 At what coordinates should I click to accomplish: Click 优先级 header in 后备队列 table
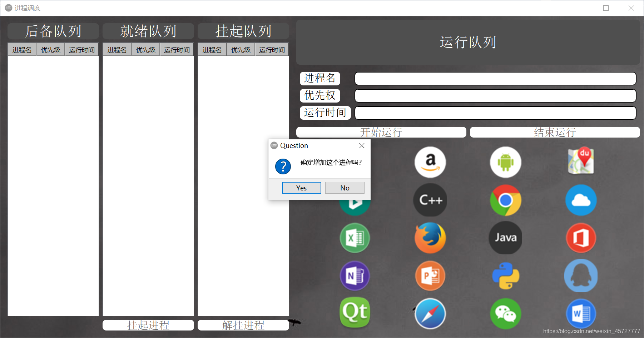tap(51, 50)
